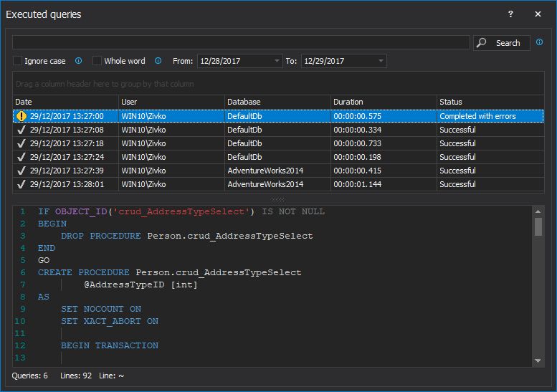Click the Database column header
This screenshot has width=557, height=392.
tap(277, 102)
